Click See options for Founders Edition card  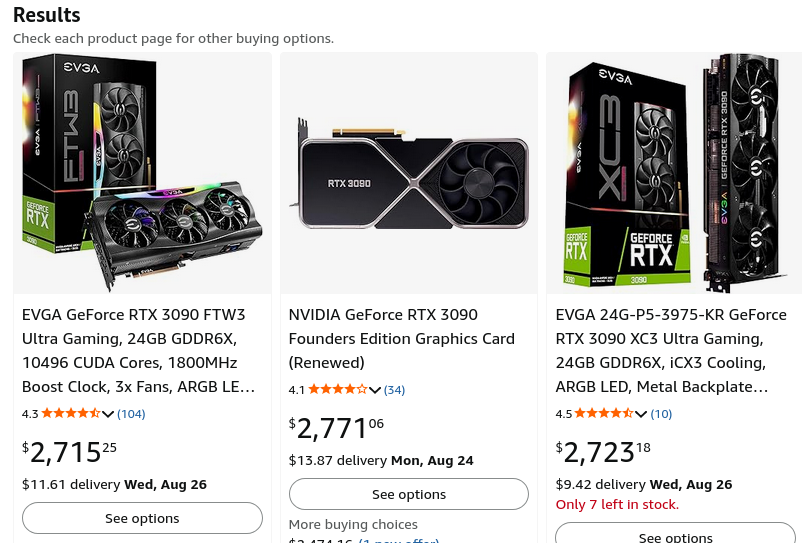(409, 494)
